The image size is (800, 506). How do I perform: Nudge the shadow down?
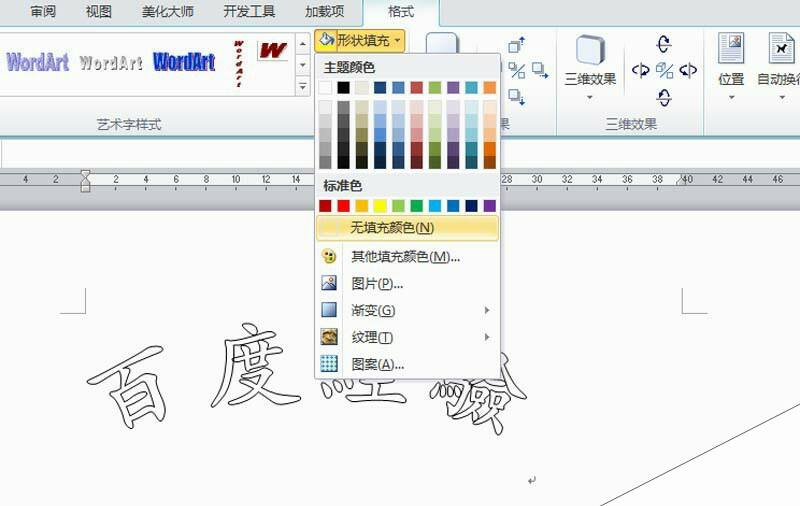516,96
